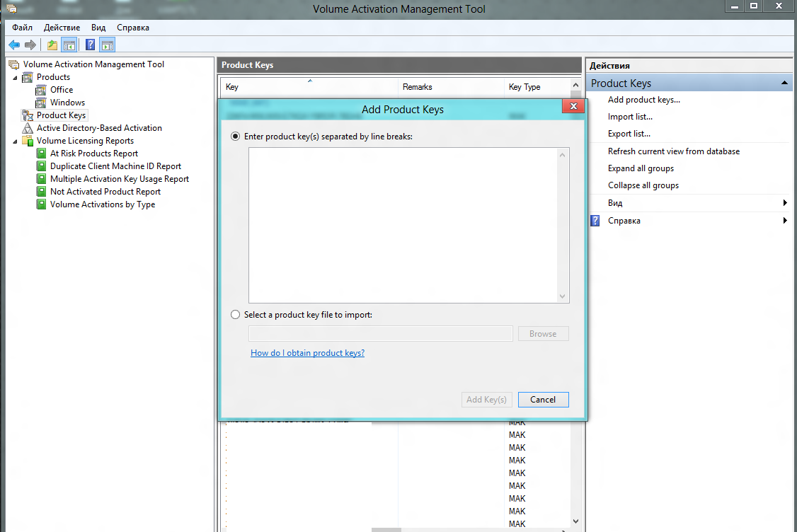Click the Up one level folder icon

52,45
